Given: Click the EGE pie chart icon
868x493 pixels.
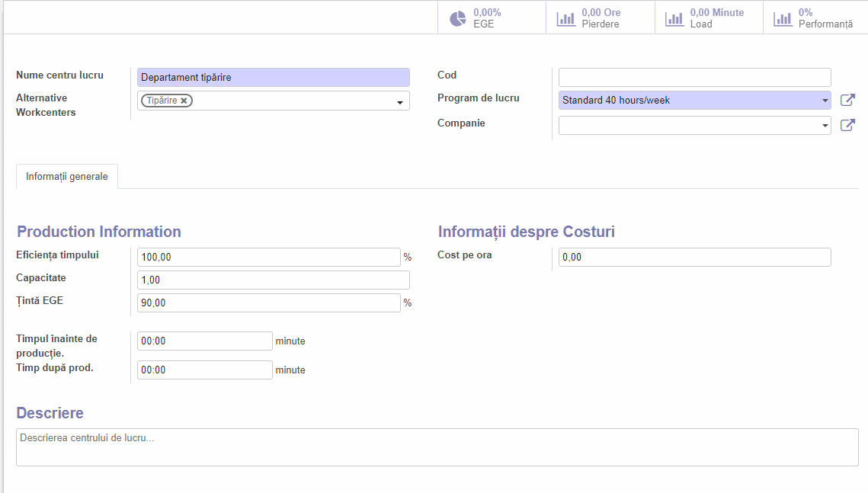Looking at the screenshot, I should (458, 19).
